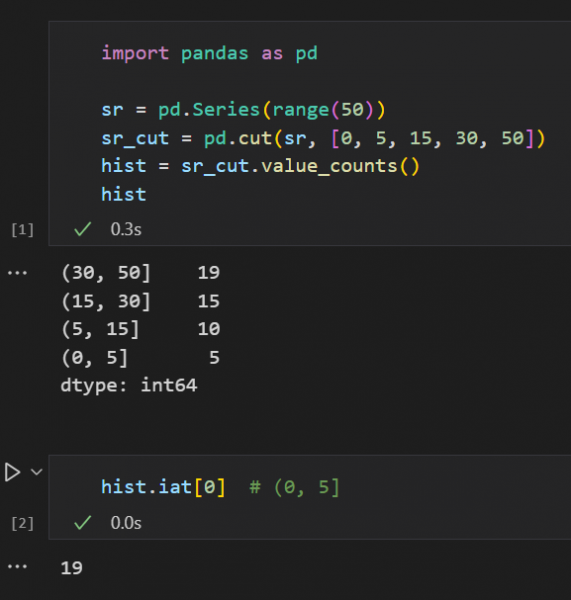The image size is (571, 600).
Task: Place cursor on import pandas line
Action: (209, 53)
